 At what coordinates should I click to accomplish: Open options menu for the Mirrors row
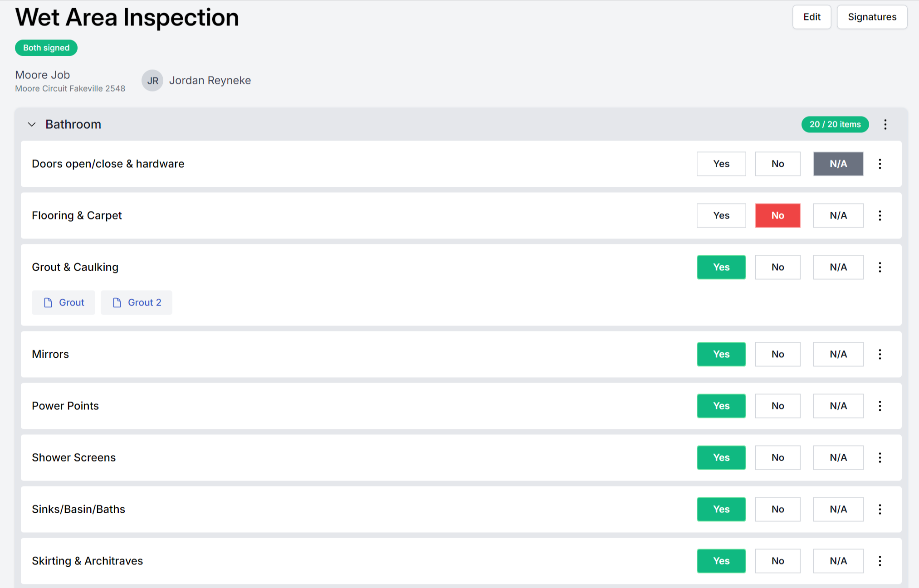(x=880, y=354)
